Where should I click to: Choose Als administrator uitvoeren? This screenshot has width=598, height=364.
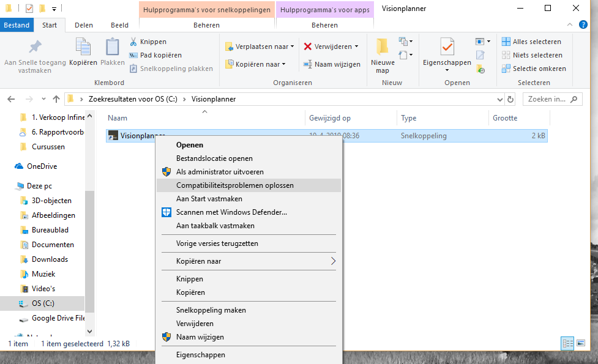click(249, 172)
